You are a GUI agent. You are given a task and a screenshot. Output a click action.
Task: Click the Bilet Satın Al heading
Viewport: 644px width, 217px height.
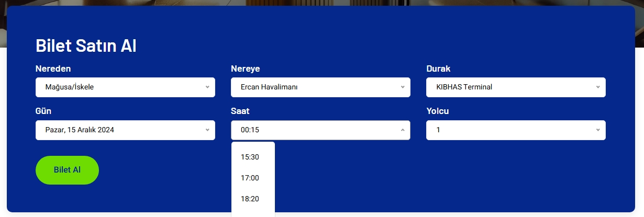tap(86, 45)
